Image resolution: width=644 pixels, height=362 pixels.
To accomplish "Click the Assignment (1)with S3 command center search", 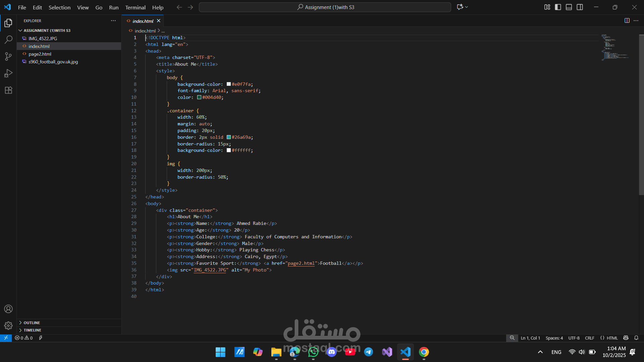I will click(x=325, y=7).
